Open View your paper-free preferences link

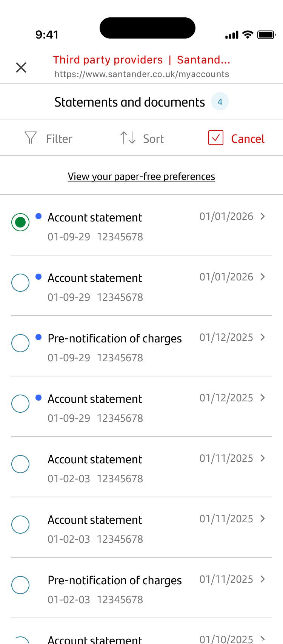coord(141,176)
